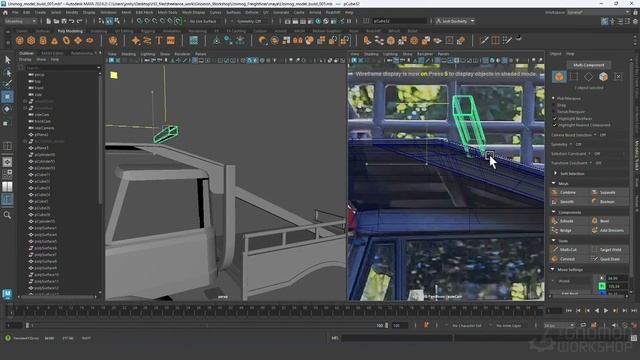Create a polygon cube from the shelf
This screenshot has height=360, width=640.
click(31, 40)
